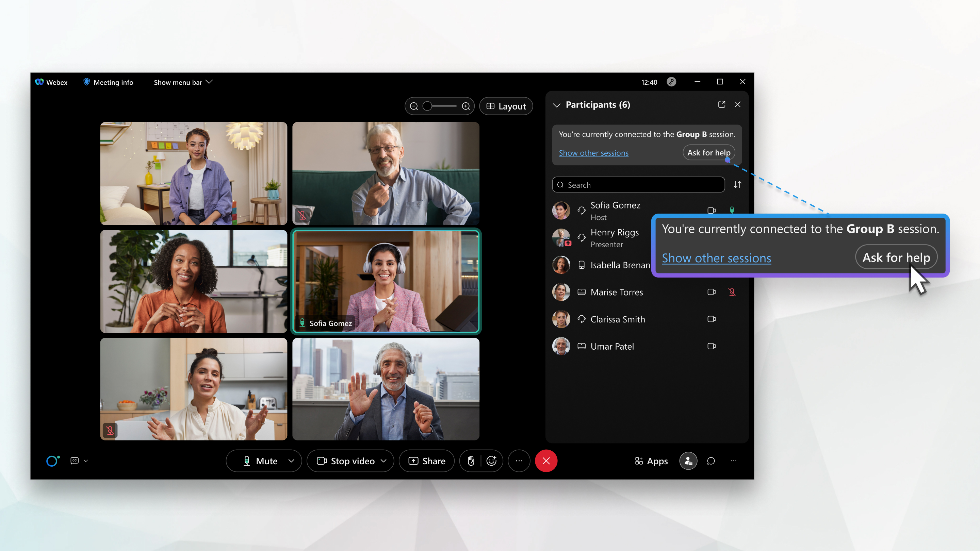Open the Share screen panel

pos(427,461)
